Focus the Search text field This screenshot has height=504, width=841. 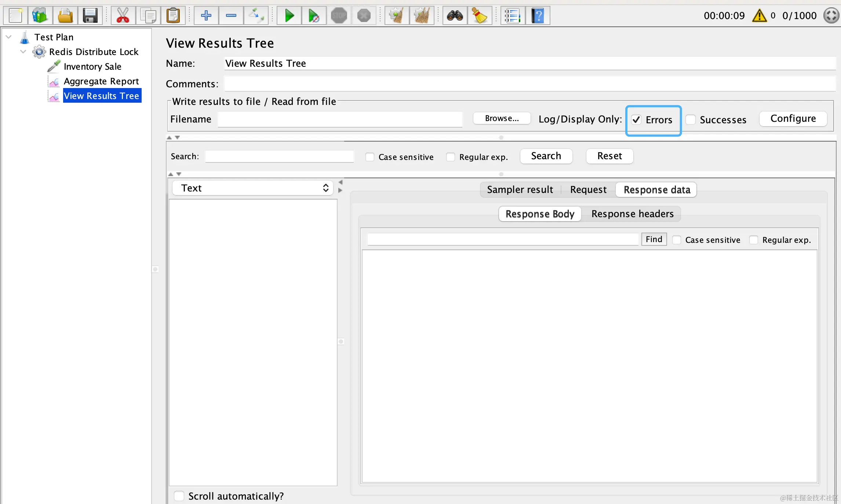pyautogui.click(x=279, y=156)
